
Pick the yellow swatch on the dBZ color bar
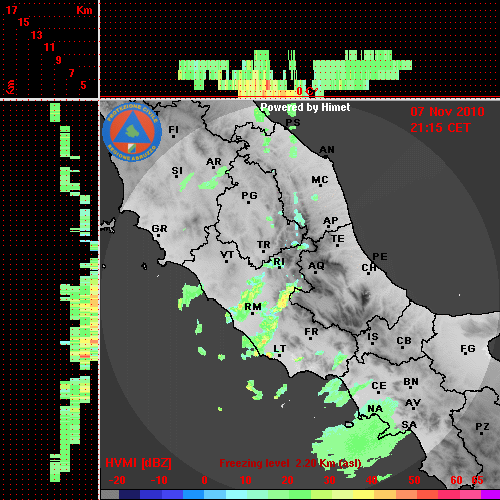363,495
